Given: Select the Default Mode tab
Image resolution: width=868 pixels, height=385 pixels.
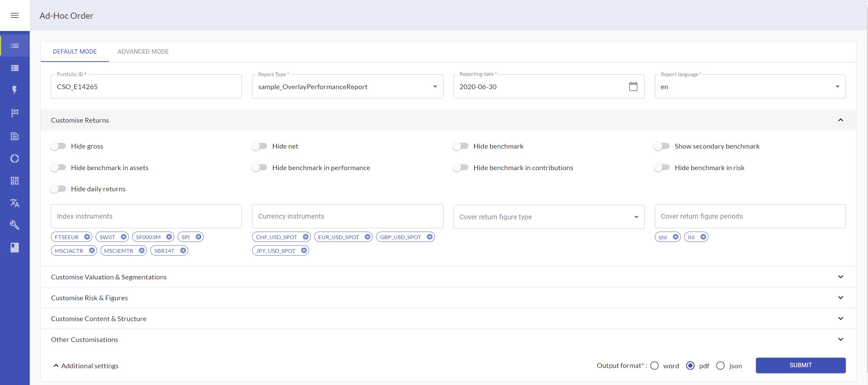Looking at the screenshot, I should 75,52.
